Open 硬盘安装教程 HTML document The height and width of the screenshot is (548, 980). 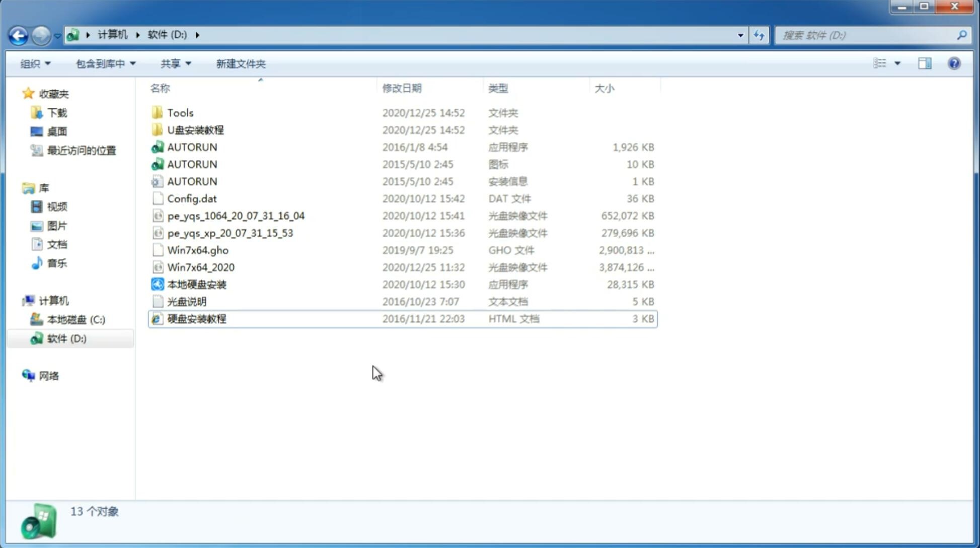tap(196, 318)
